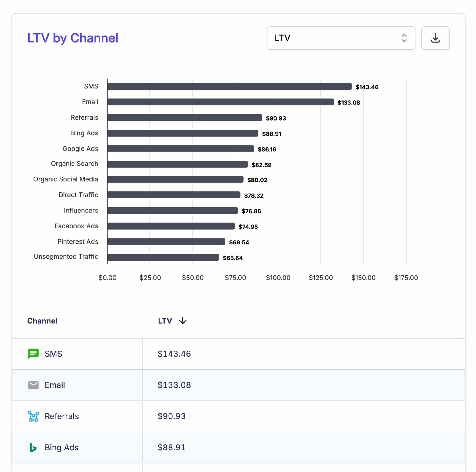Click the chevron inside the LTV selector
The height and width of the screenshot is (472, 476).
(404, 38)
